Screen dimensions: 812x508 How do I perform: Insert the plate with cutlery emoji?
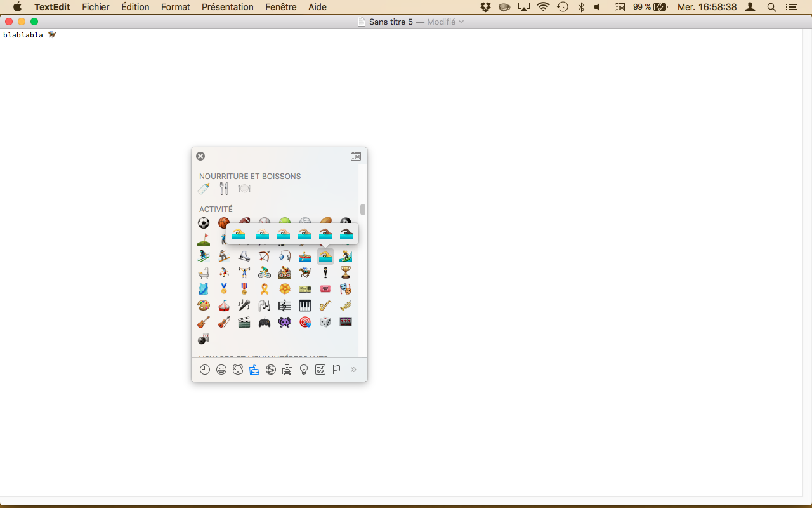[244, 189]
